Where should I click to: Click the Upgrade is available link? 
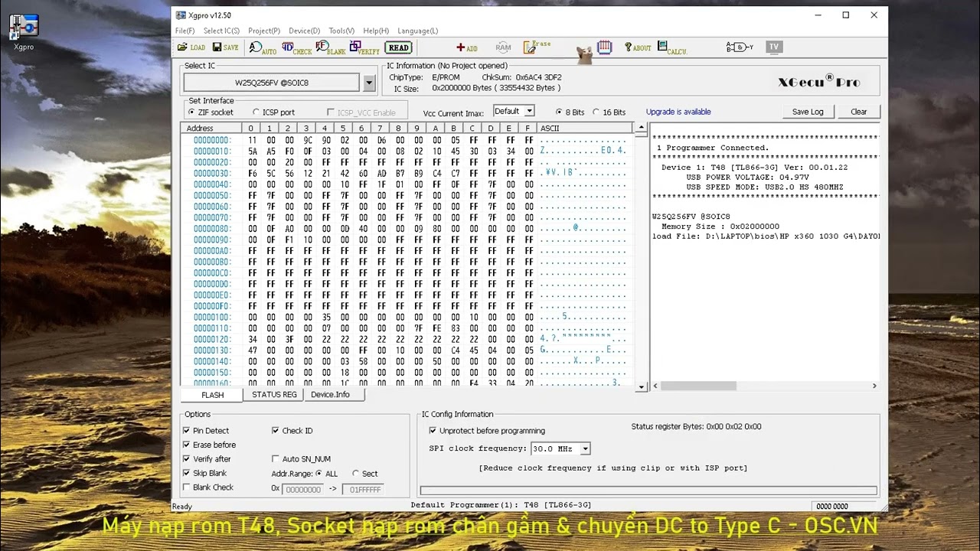tap(678, 112)
